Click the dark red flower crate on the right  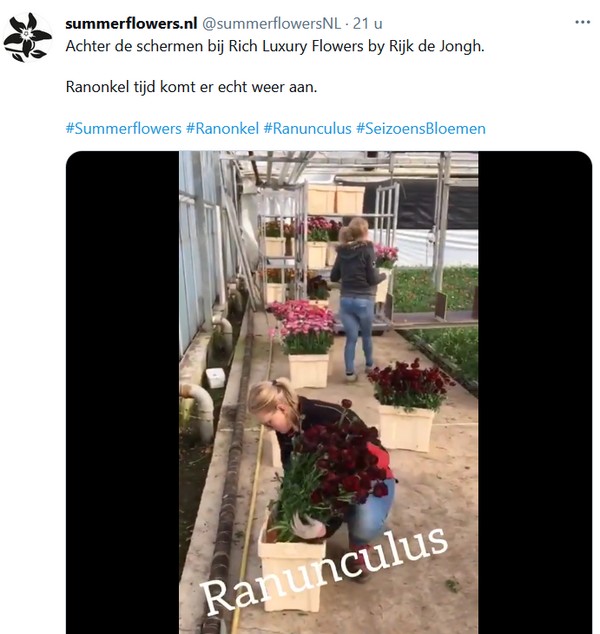pos(408,404)
